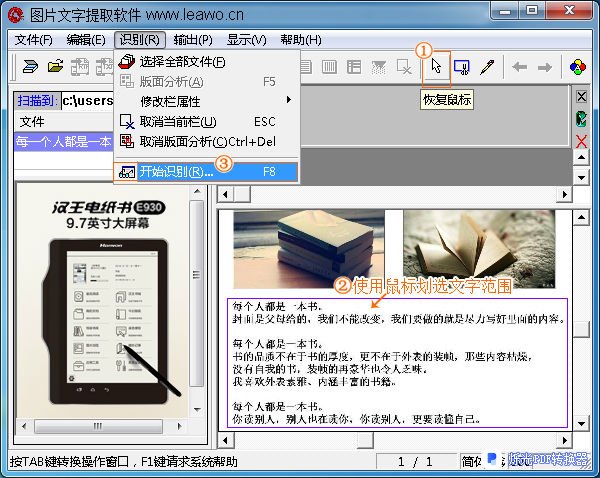The image size is (600, 478).
Task: Close the 识别(R) menu header
Action: (x=140, y=40)
